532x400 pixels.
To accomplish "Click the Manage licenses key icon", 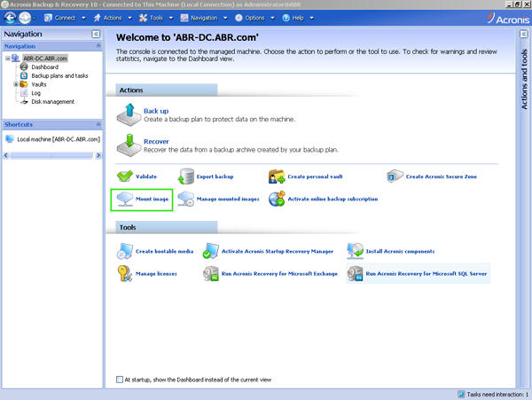I will coord(125,274).
